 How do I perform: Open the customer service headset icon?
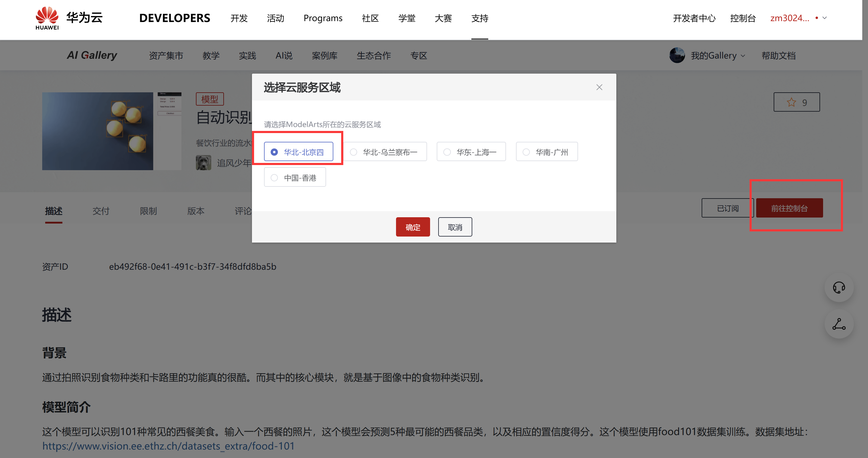click(x=839, y=288)
